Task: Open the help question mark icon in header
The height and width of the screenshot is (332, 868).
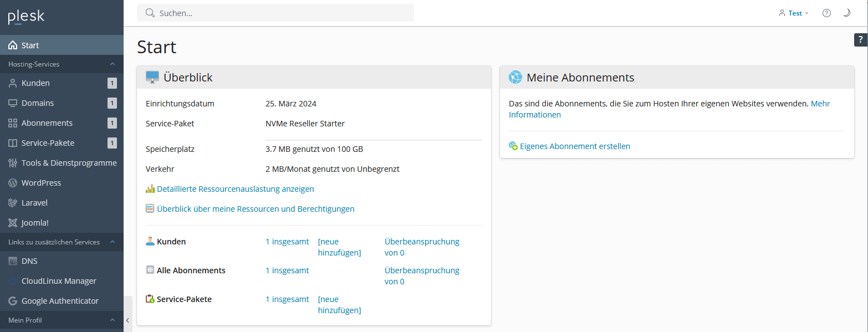Action: tap(826, 13)
